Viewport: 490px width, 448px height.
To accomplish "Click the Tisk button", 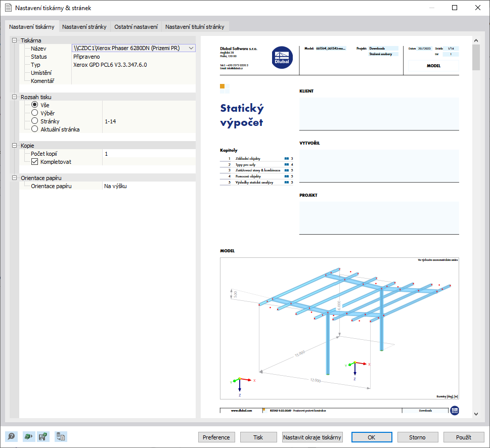I will coord(258,437).
